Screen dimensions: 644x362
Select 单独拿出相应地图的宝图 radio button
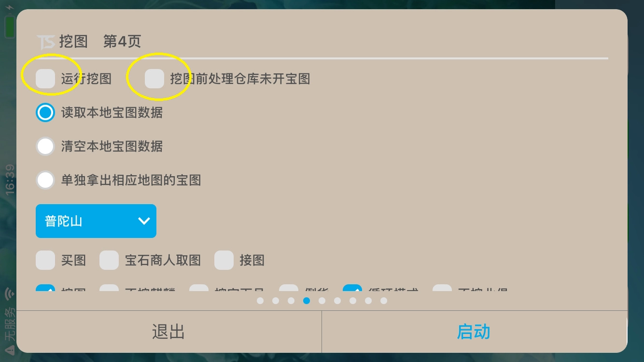(x=45, y=180)
